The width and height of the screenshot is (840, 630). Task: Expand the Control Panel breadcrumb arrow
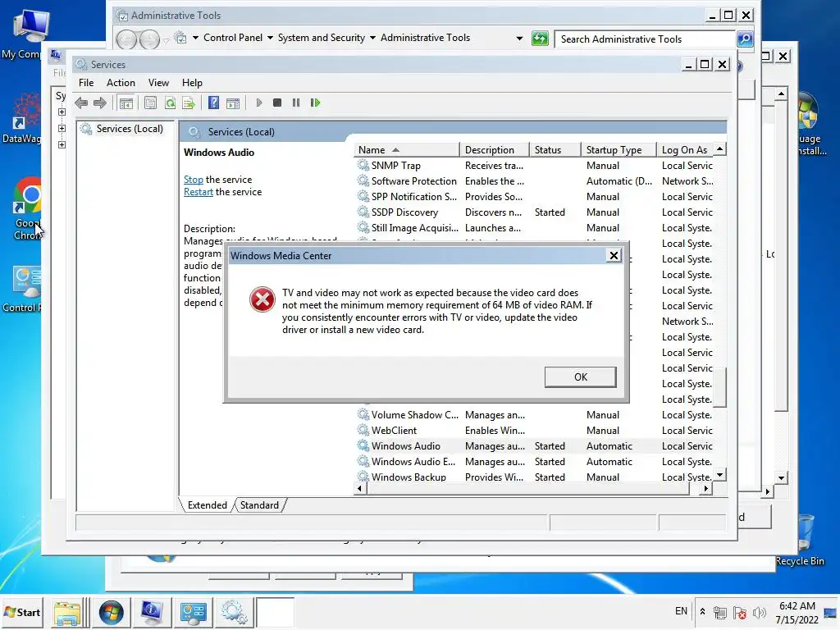270,38
